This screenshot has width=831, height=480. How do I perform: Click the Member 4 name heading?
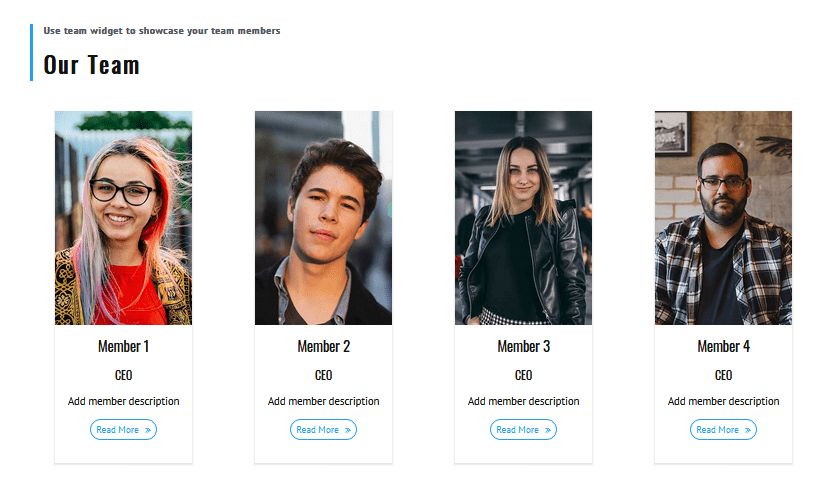723,346
